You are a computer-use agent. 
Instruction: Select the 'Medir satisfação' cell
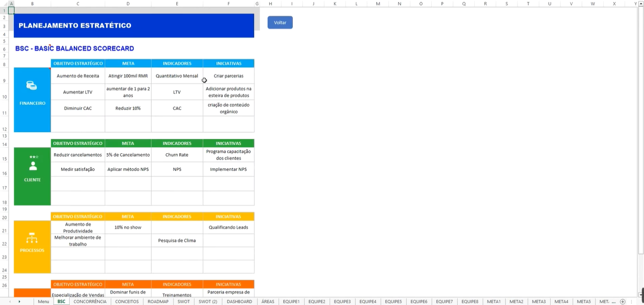point(78,169)
